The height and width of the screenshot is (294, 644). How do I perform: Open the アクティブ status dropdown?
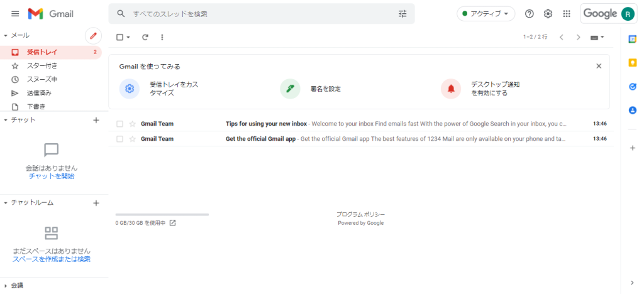(486, 13)
